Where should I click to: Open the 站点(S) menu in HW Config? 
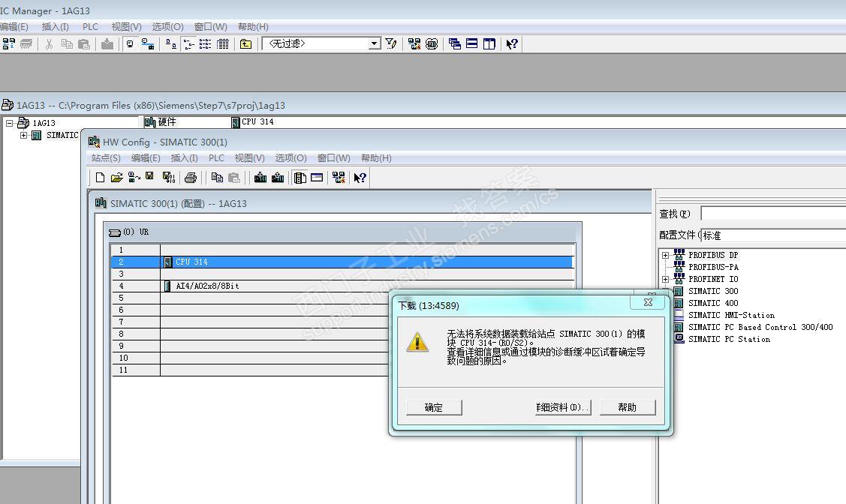click(106, 158)
